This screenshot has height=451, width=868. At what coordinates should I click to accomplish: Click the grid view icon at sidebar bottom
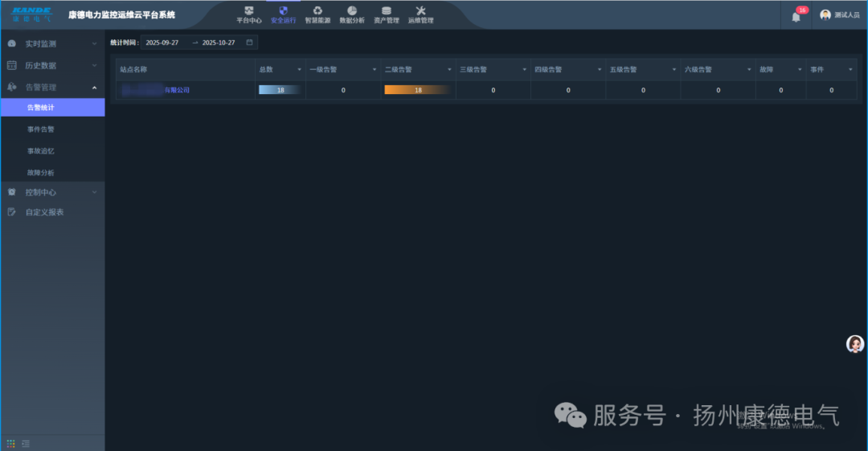(x=10, y=444)
